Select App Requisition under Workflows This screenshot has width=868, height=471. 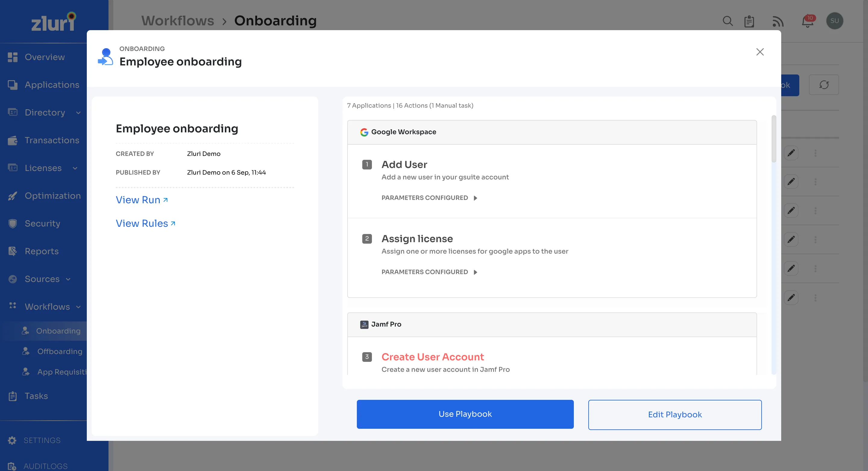tap(62, 371)
